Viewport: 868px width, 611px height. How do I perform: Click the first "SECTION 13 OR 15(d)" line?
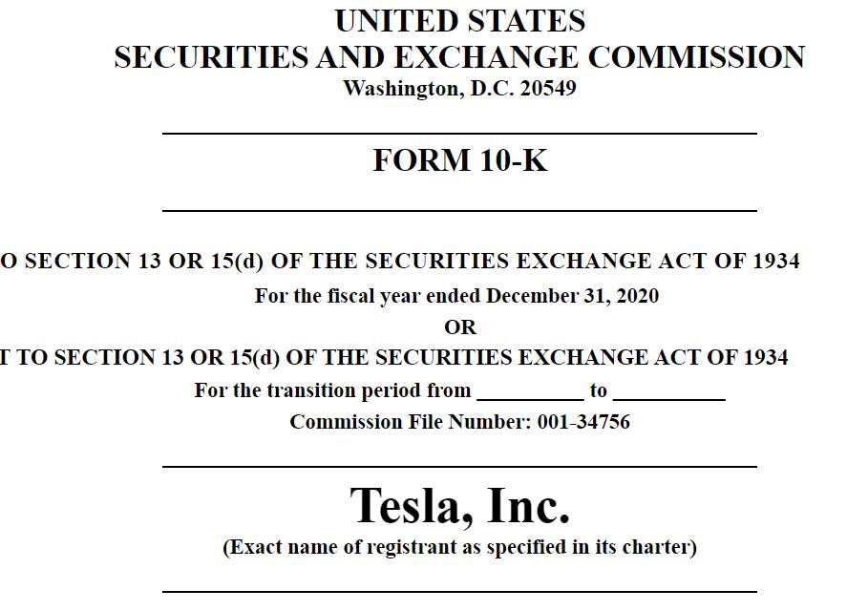click(400, 262)
